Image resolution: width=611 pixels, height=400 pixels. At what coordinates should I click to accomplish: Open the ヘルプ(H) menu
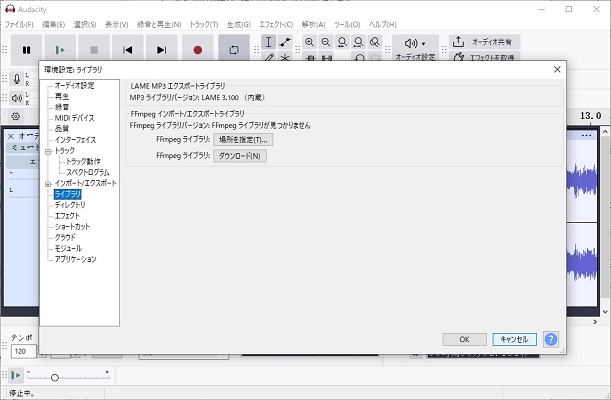coord(383,25)
